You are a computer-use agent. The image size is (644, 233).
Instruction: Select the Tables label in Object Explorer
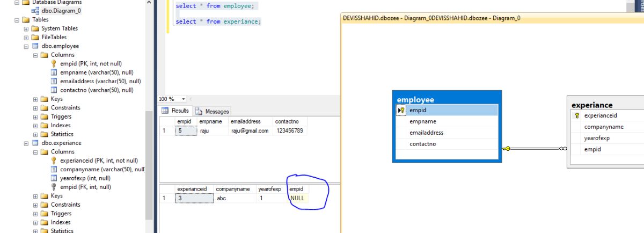(40, 20)
